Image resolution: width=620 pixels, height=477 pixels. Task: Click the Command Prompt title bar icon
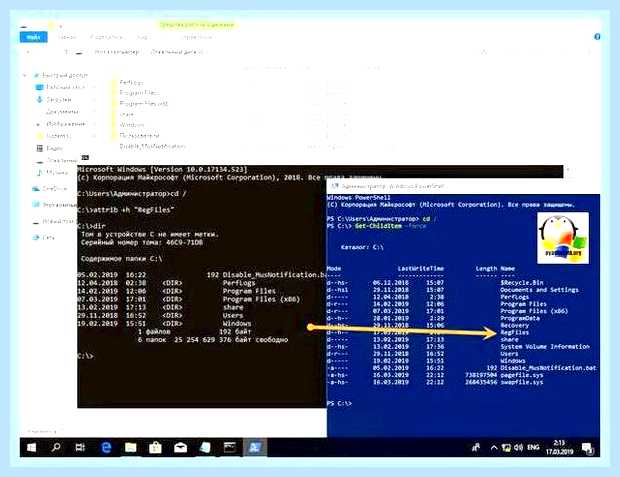pos(85,157)
